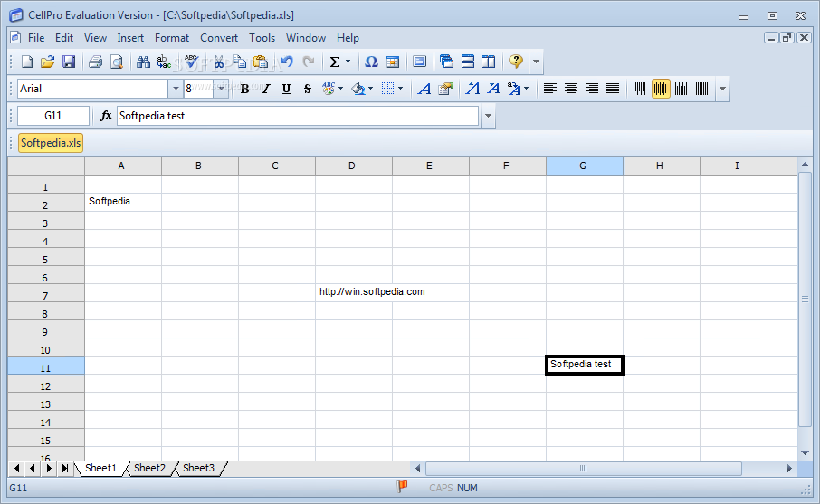The width and height of the screenshot is (820, 504).
Task: Click the AutoSum sigma icon
Action: point(335,62)
